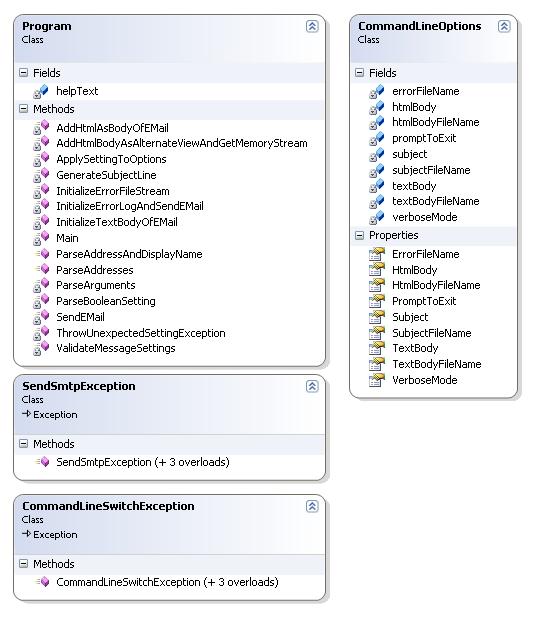Click the property icon beside Subject
Image resolution: width=540 pixels, height=620 pixels.
pyautogui.click(x=377, y=317)
